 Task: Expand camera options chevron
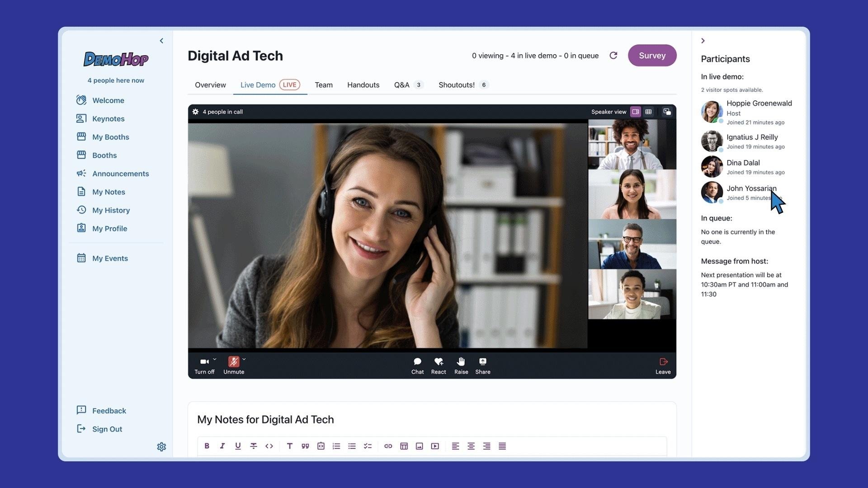point(215,359)
